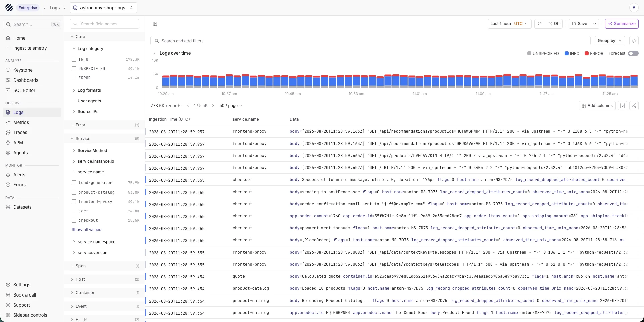
Task: Open Sidebar controls
Action: coord(32,315)
